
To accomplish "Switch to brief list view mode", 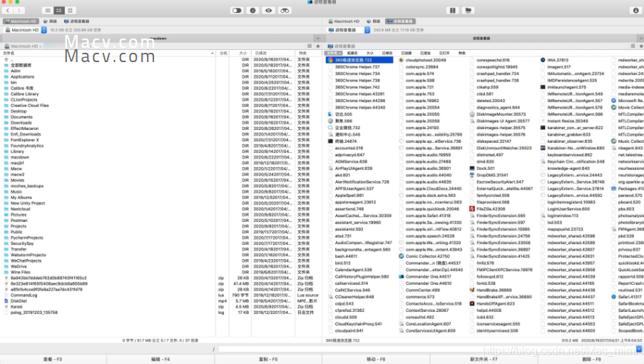I will [58, 10].
